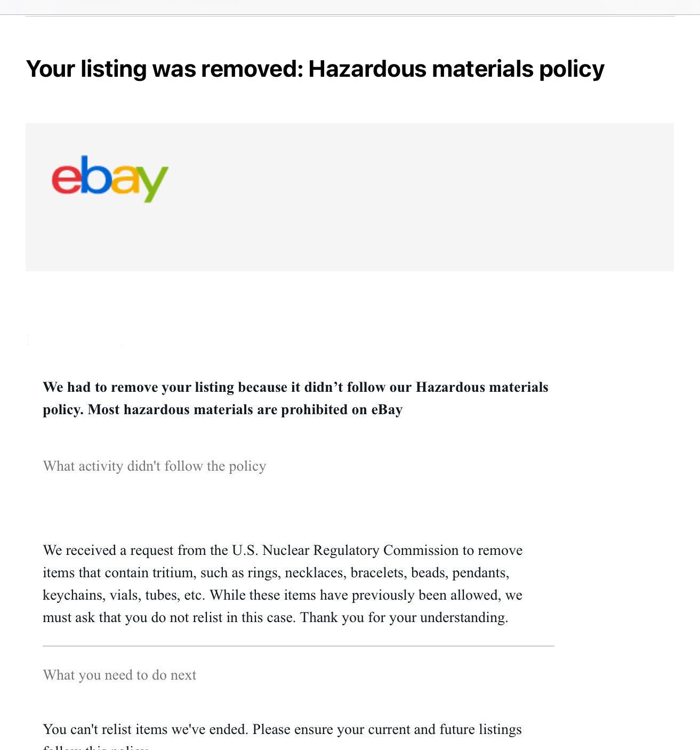This screenshot has height=750, width=700.
Task: Click 'What you need to do next' heading
Action: [x=119, y=675]
